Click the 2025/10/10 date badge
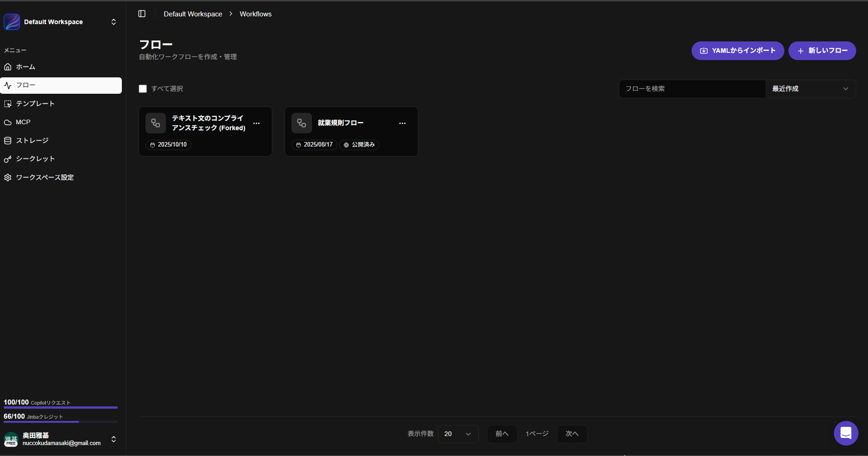 coord(168,145)
